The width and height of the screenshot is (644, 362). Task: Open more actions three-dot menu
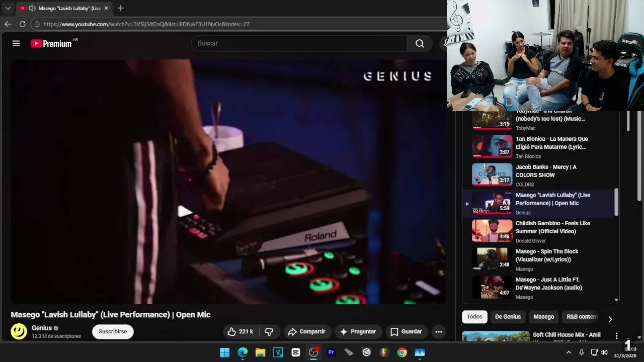[x=439, y=332]
